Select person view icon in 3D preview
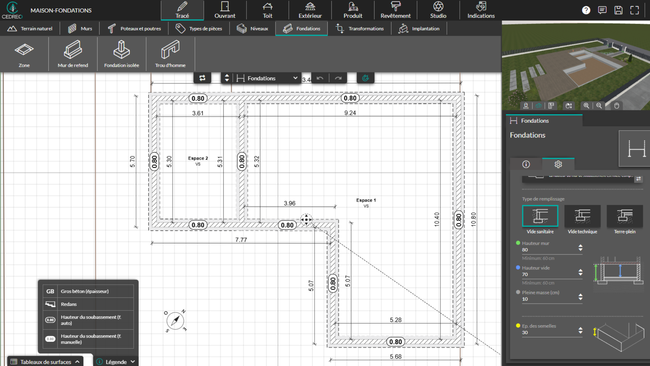This screenshot has width=650, height=366. pos(526,106)
